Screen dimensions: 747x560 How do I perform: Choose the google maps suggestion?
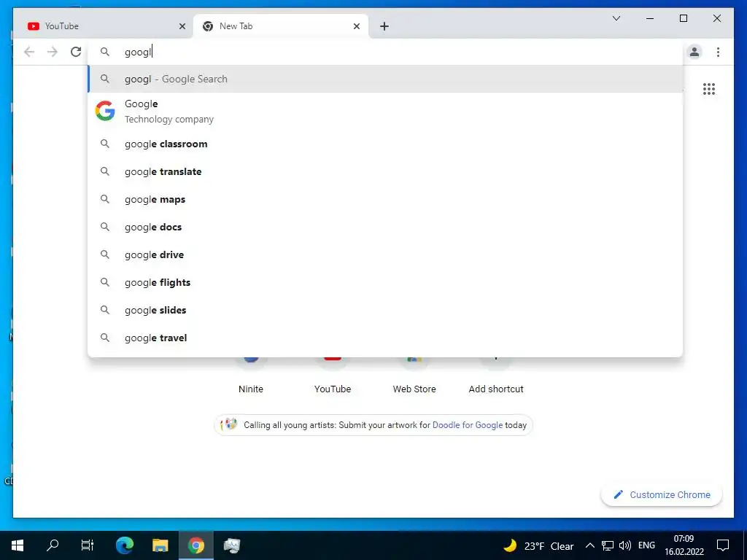click(385, 199)
